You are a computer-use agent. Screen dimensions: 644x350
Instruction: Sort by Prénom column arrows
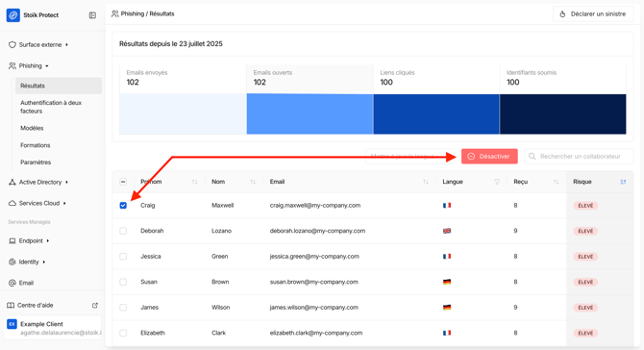click(195, 182)
